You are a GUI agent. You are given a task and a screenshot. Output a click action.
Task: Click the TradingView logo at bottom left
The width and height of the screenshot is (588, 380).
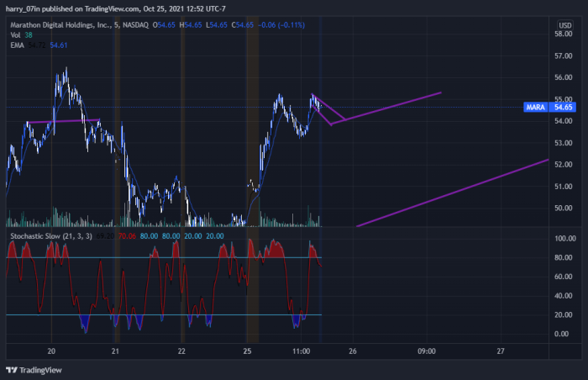click(x=34, y=370)
